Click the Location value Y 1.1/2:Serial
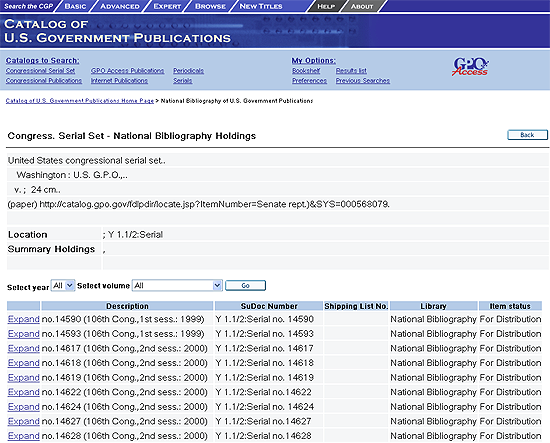This screenshot has height=443, width=550. [135, 234]
